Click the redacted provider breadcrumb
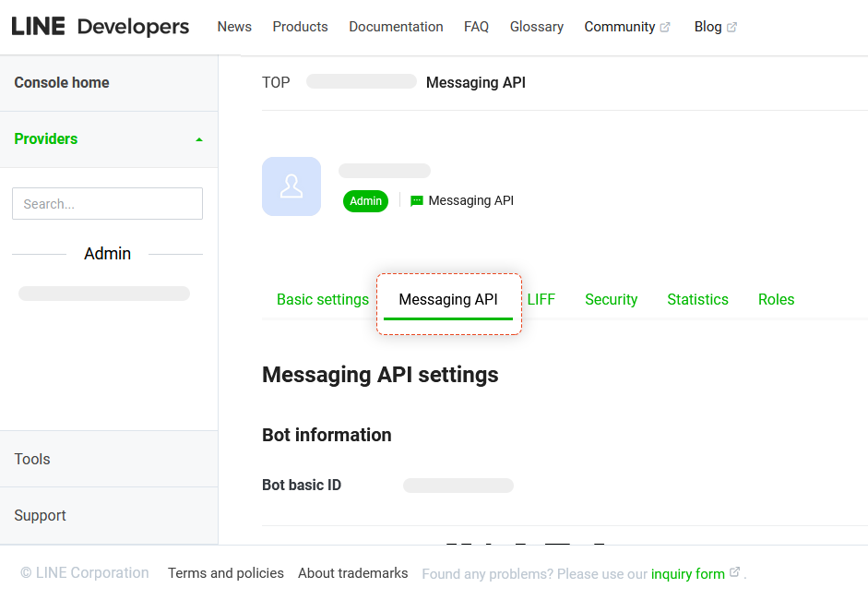 pos(362,81)
